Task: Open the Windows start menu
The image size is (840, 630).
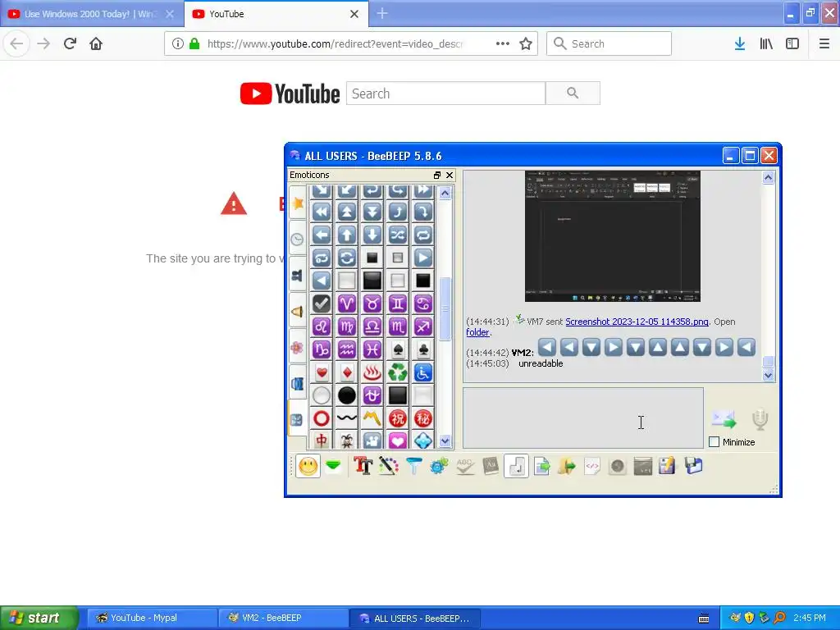Action: coord(39,618)
